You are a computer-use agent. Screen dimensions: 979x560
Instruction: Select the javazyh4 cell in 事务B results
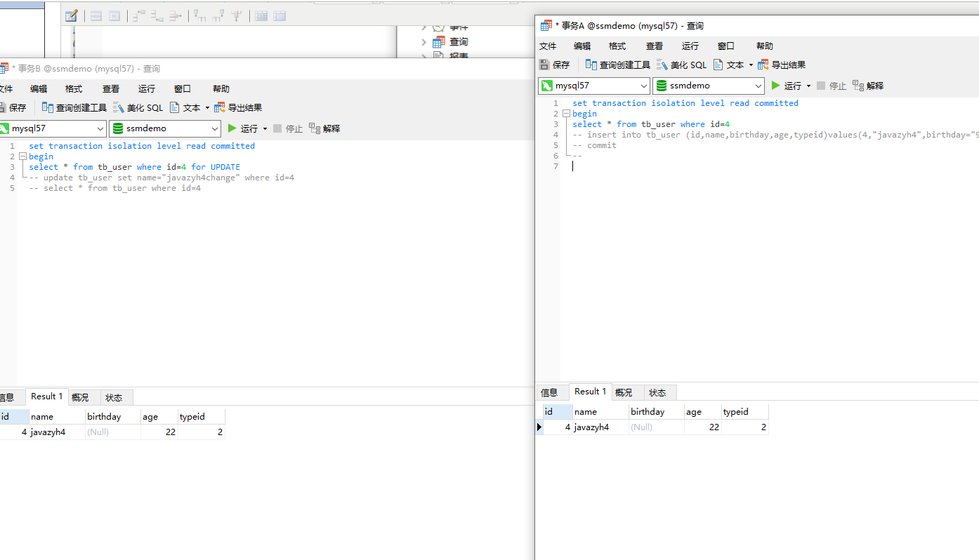pyautogui.click(x=56, y=432)
